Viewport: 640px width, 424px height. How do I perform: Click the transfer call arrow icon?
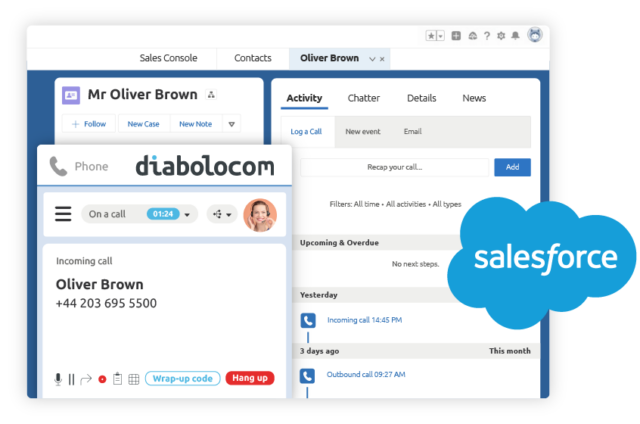[86, 380]
